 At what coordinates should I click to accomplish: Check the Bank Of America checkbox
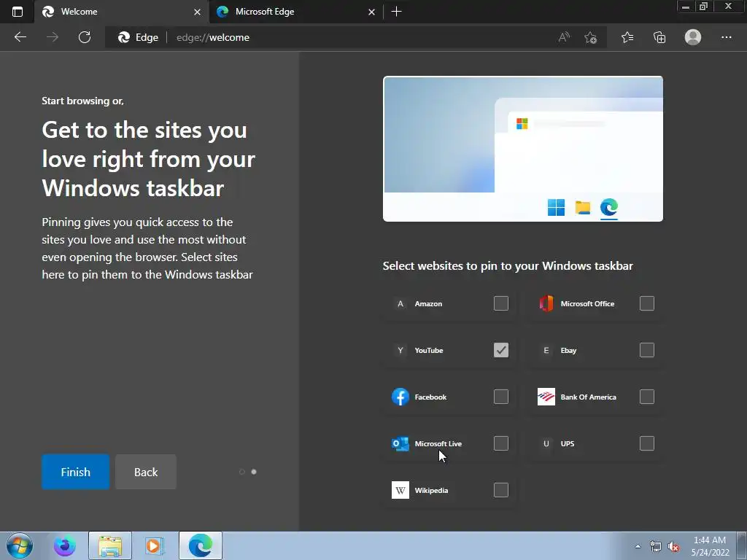tap(646, 397)
